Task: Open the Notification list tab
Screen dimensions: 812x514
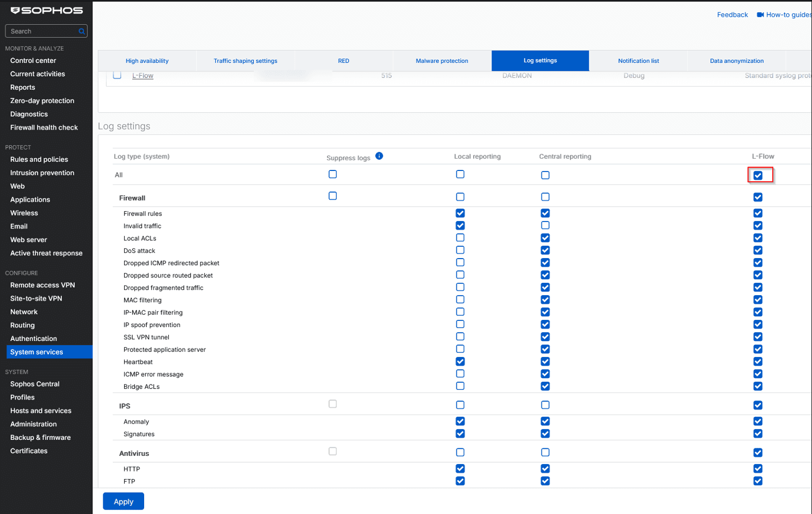Action: (x=638, y=61)
